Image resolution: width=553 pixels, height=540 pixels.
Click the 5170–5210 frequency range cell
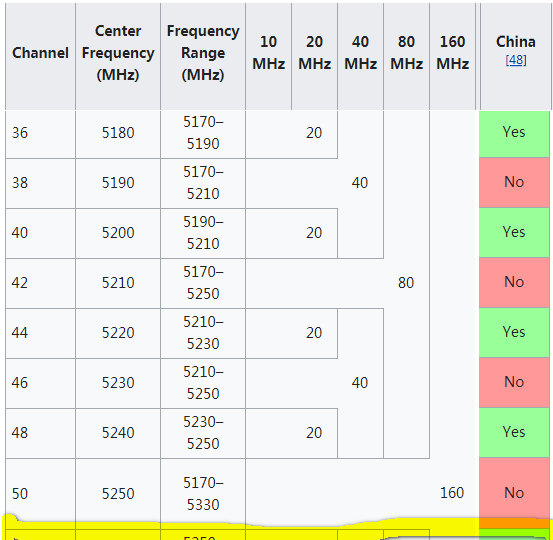(x=203, y=183)
